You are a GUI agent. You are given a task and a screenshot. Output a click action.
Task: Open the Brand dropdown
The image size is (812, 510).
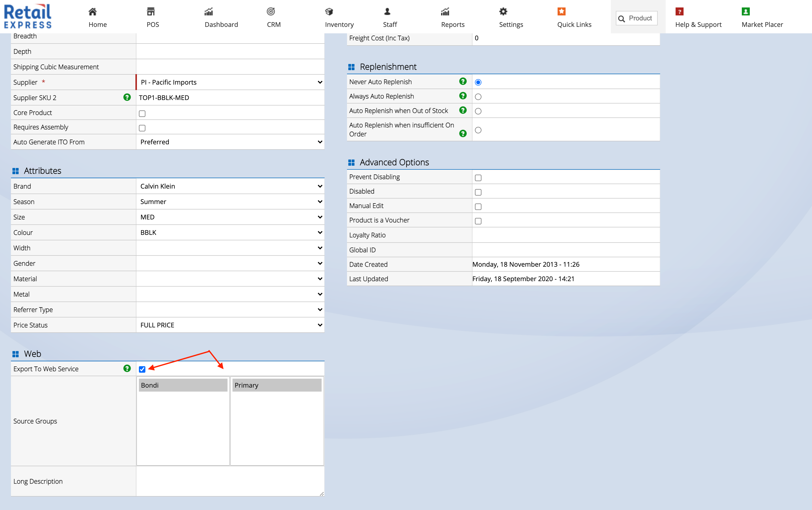231,186
